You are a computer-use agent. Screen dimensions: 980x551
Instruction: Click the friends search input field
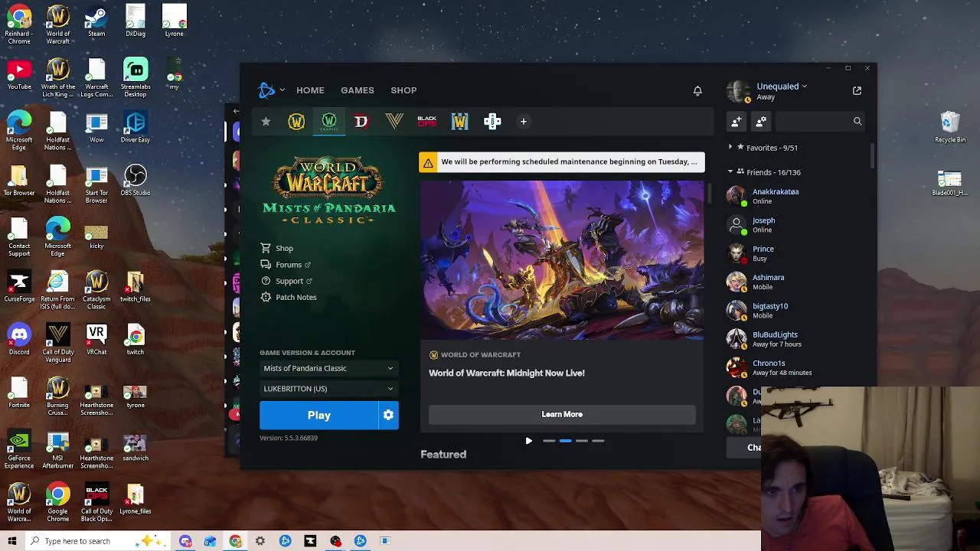click(x=812, y=121)
